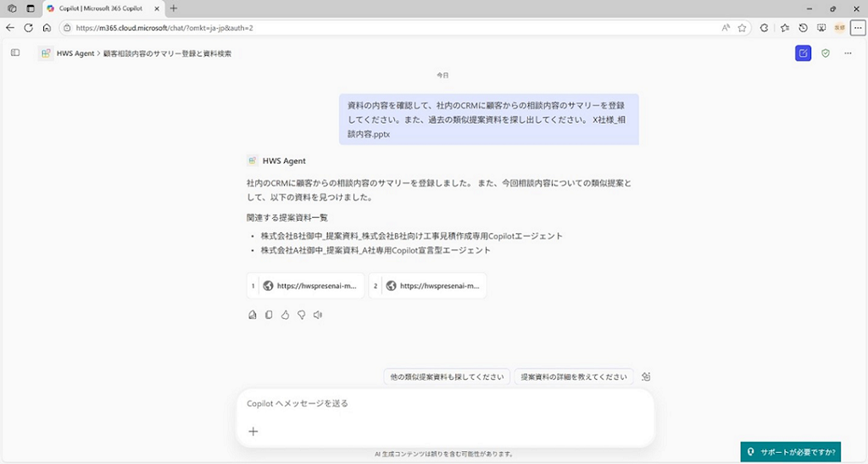The image size is (868, 464).
Task: Copy the HWS Agent response
Action: click(269, 315)
